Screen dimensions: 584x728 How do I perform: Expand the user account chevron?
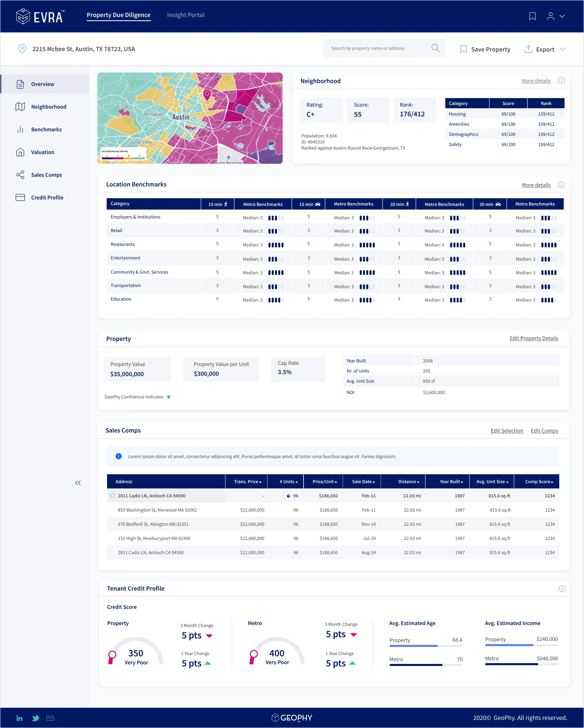(562, 16)
